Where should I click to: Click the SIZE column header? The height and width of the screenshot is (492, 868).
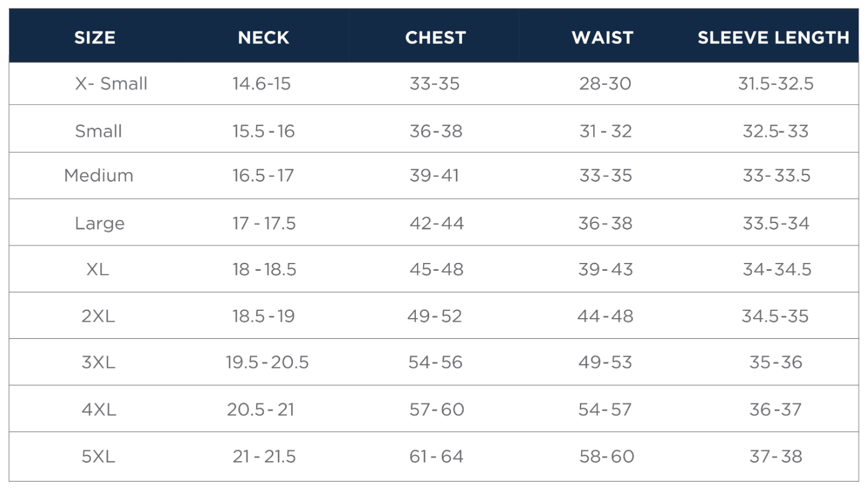94,38
